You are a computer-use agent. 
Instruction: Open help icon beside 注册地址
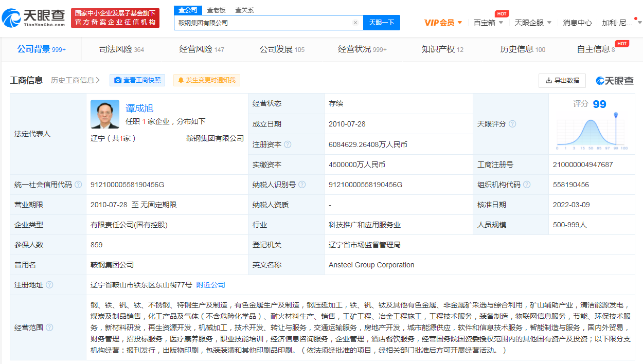[49, 285]
